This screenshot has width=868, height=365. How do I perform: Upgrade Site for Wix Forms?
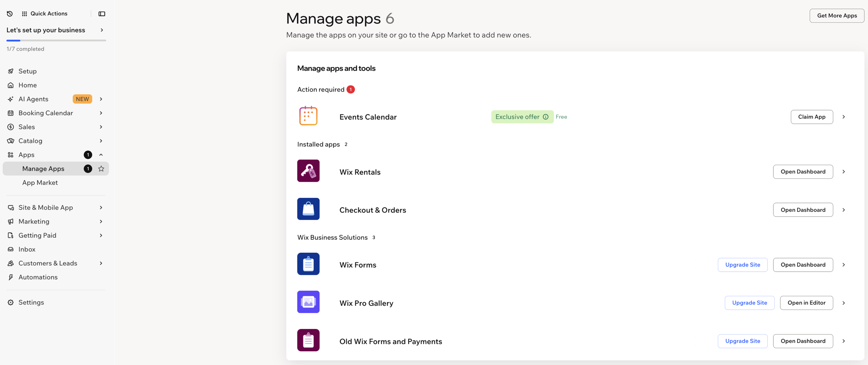pos(743,265)
